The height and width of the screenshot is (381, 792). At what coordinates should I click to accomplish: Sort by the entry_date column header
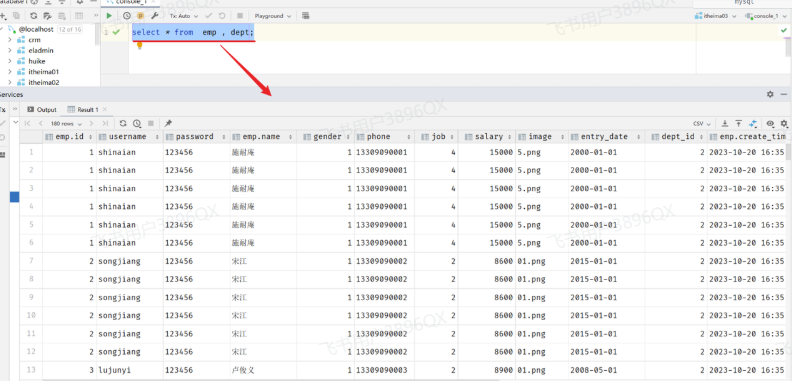[607, 136]
